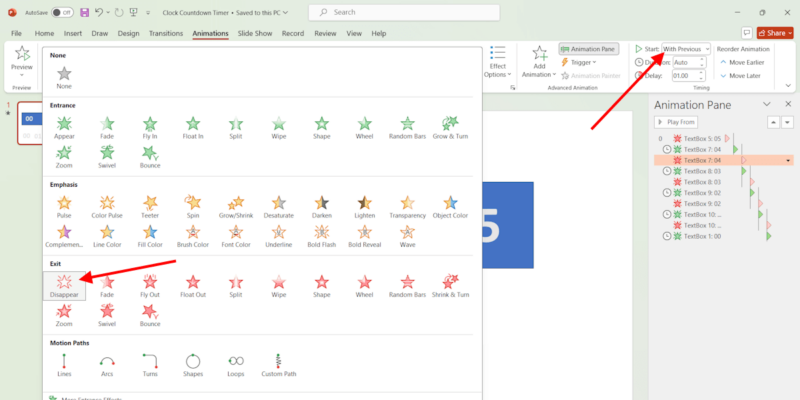Apply the Spin emphasis effect
This screenshot has height=400, width=800.
pos(193,207)
